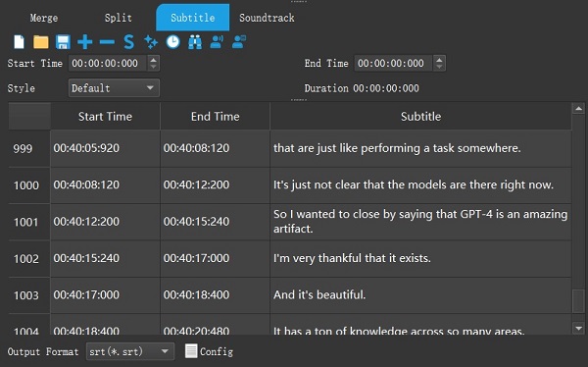Open subtitle style editor S icon
Viewport: 588px width, 367px height.
click(128, 41)
